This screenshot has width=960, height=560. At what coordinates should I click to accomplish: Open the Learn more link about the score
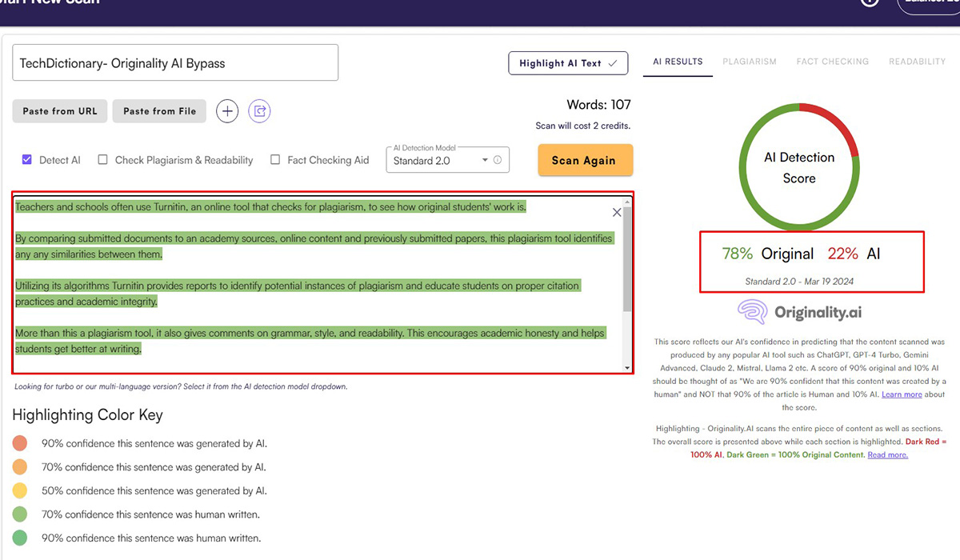[902, 394]
